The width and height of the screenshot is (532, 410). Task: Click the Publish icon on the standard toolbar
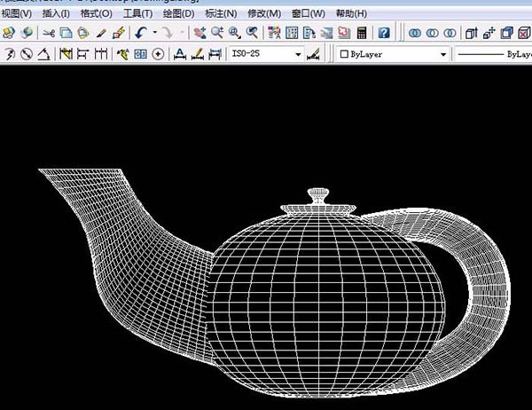coord(9,33)
